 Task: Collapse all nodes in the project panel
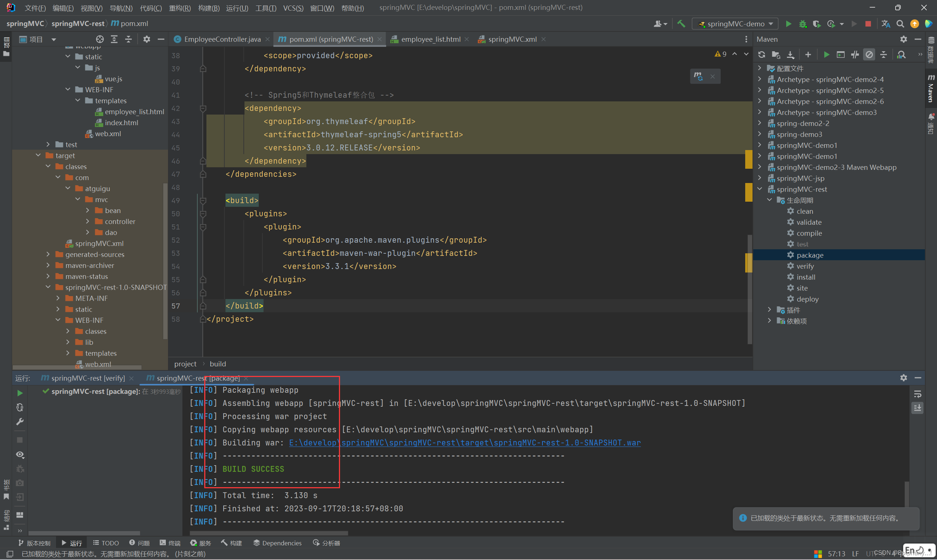click(x=128, y=39)
